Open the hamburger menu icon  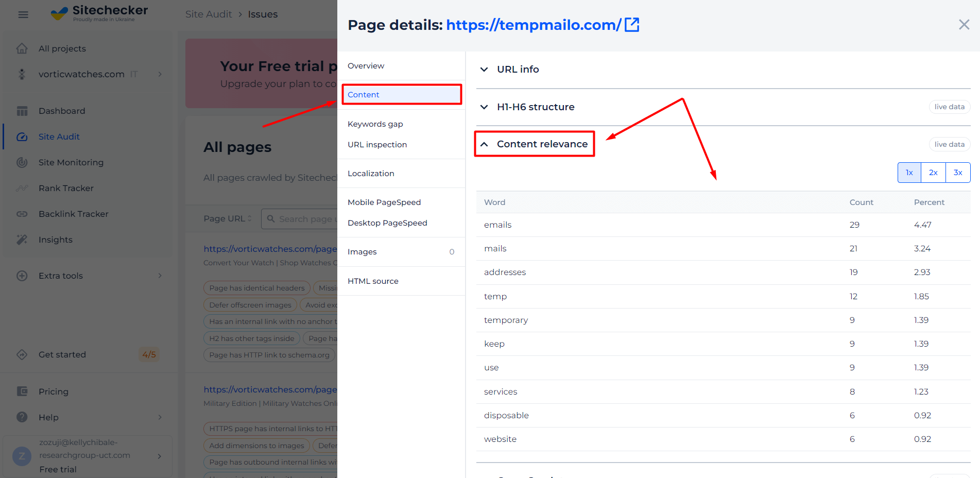(x=23, y=14)
